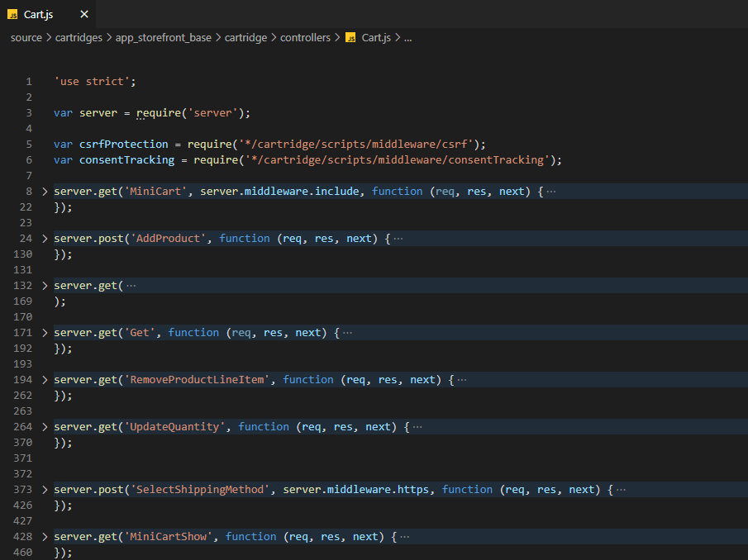The width and height of the screenshot is (748, 560).
Task: Click the fold ellipsis on the 'Get' line
Action: pyautogui.click(x=347, y=333)
